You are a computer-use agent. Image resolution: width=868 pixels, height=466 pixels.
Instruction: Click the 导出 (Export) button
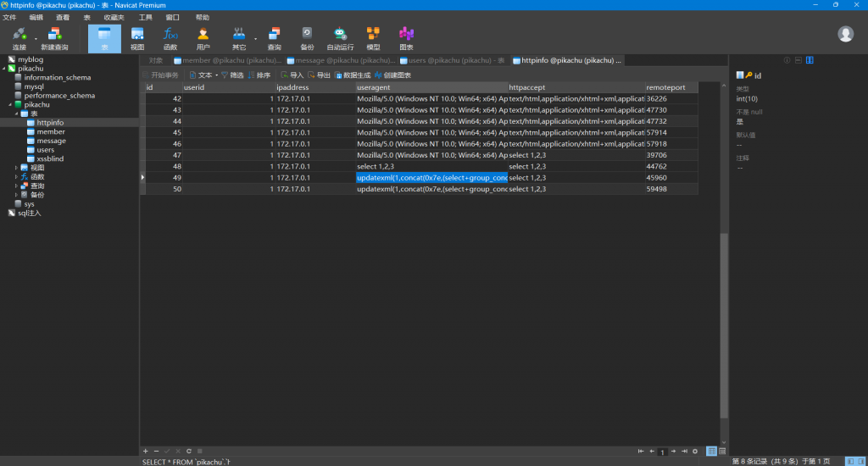[319, 75]
